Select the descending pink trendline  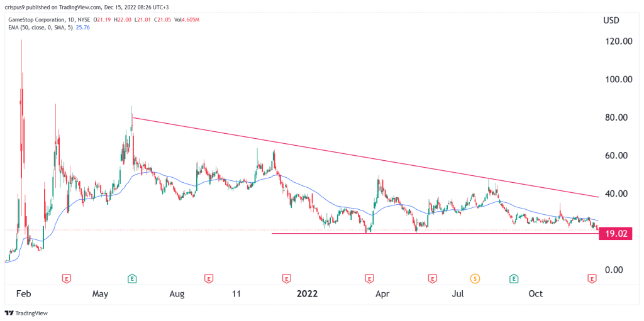tap(365, 158)
